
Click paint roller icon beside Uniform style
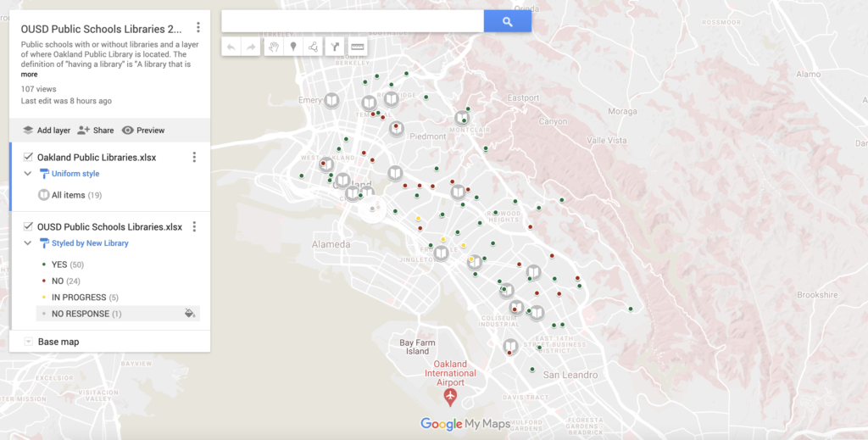tap(44, 174)
